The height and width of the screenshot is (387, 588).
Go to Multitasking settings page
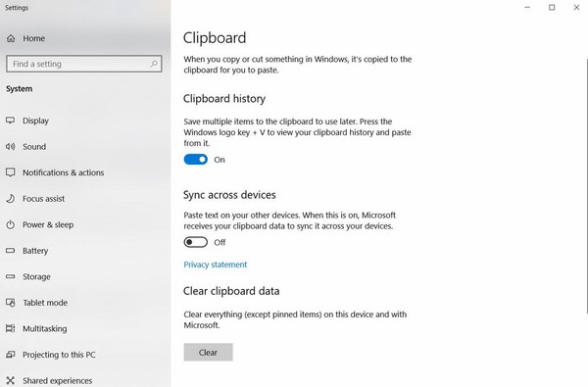[45, 328]
